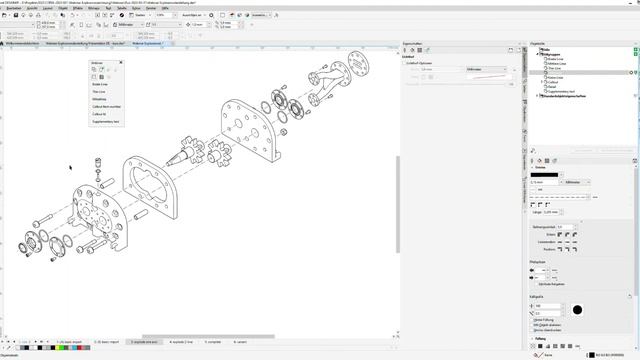This screenshot has width=640, height=360.
Task: Click the save icon in the toolbar
Action: click(x=16, y=15)
